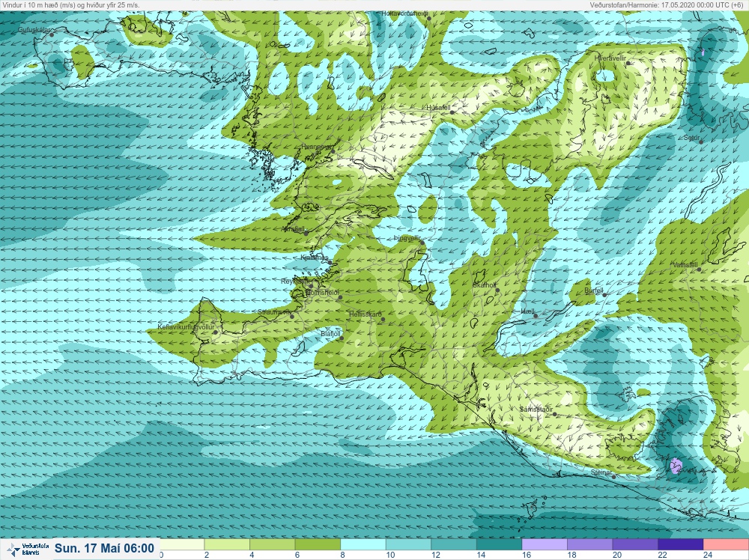This screenshot has height=560, width=749.
Task: Select the 8–10 m/s pale cyan legend swatch
Action: pos(363,544)
